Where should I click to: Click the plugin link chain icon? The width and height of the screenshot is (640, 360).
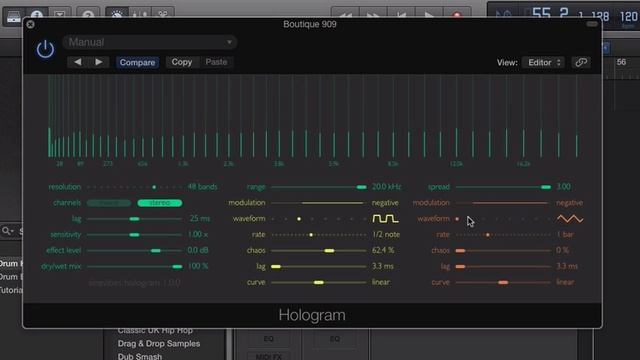[x=581, y=62]
